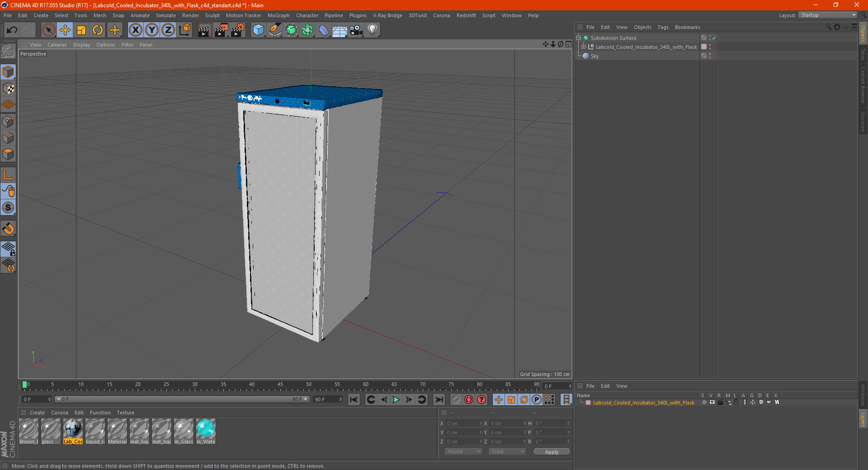Click the current frame 0 F field

coord(37,399)
